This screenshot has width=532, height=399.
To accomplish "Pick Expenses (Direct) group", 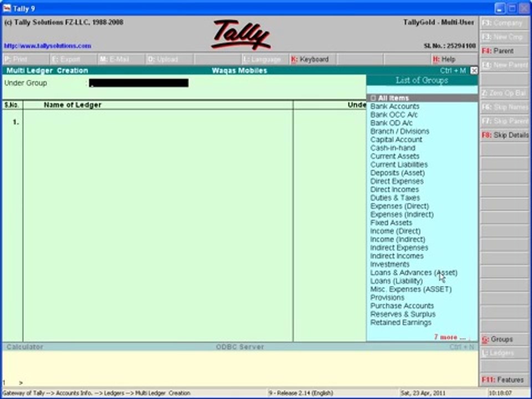I will pos(400,206).
